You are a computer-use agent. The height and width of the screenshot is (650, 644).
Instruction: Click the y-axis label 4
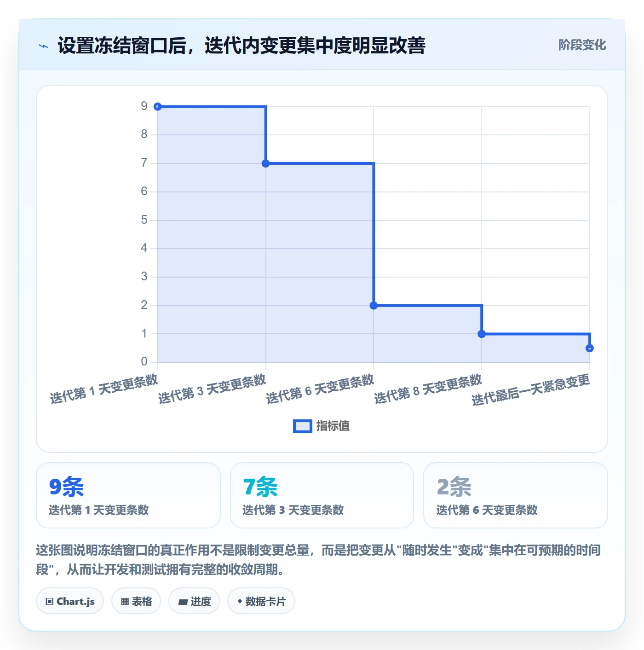[144, 248]
